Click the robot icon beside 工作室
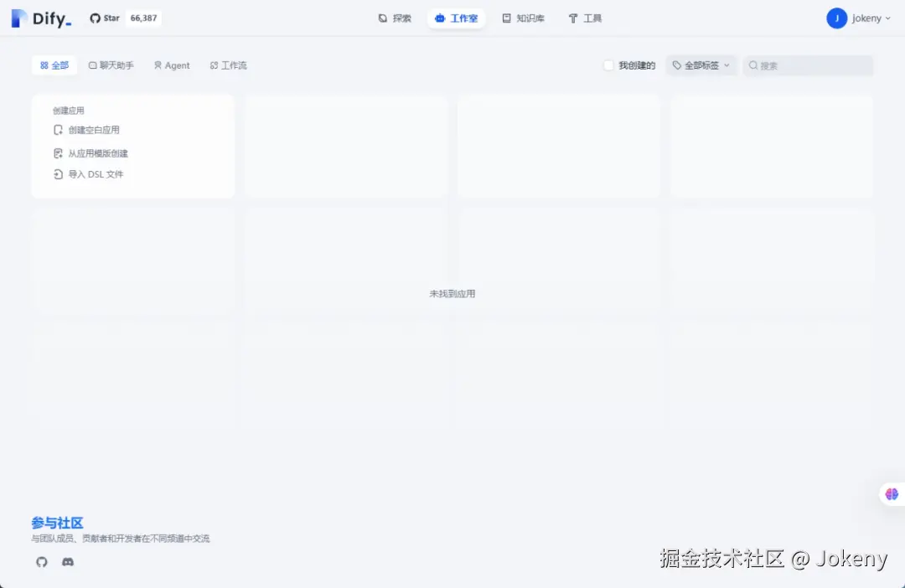Image resolution: width=905 pixels, height=588 pixels. tap(440, 18)
